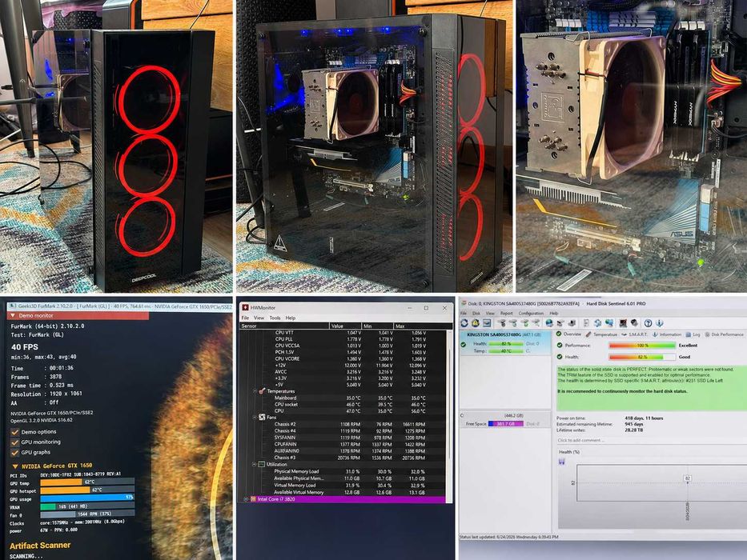Click the blue info icon at the toolbar's end
This screenshot has height=560, width=747.
click(x=660, y=323)
